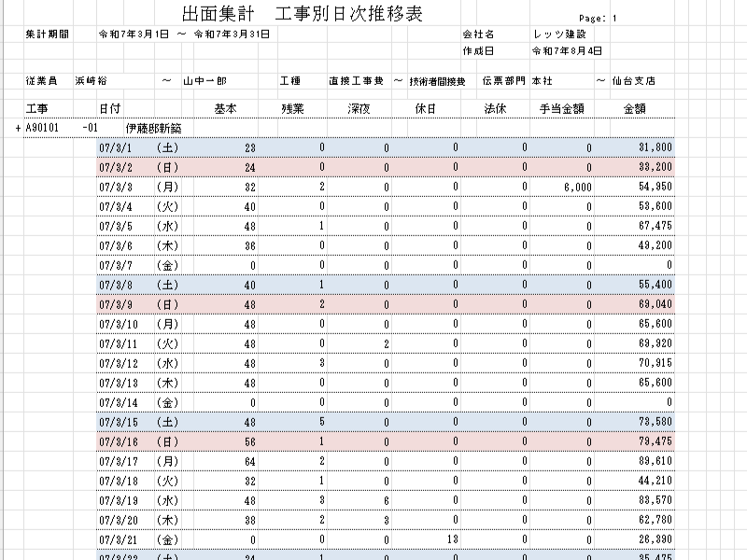Select the 本社 department value
747x560 pixels.
click(x=543, y=81)
